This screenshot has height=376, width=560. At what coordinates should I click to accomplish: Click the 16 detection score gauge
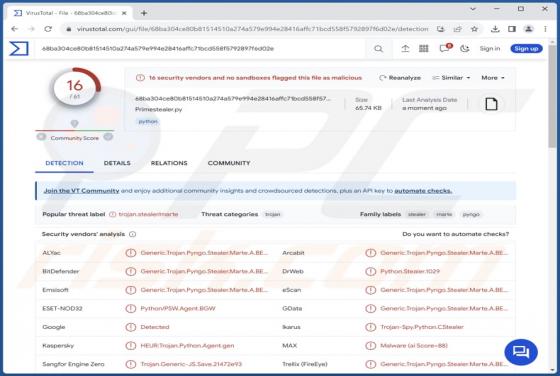pos(75,88)
